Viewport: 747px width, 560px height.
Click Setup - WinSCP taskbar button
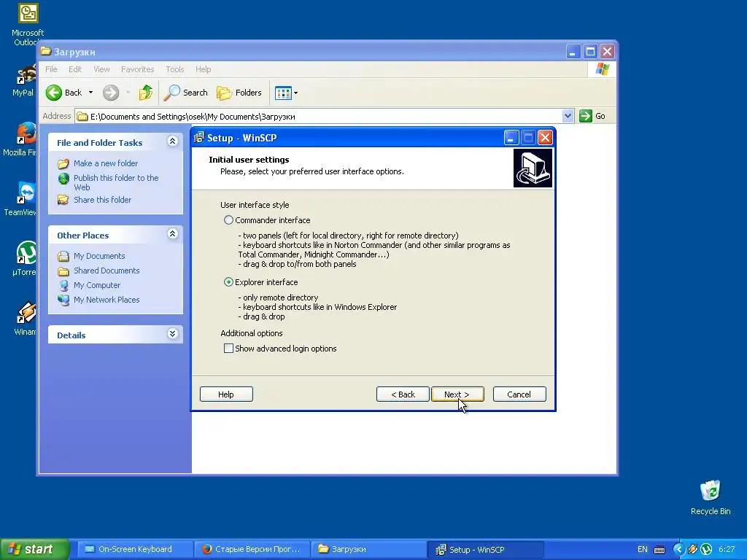tap(486, 550)
